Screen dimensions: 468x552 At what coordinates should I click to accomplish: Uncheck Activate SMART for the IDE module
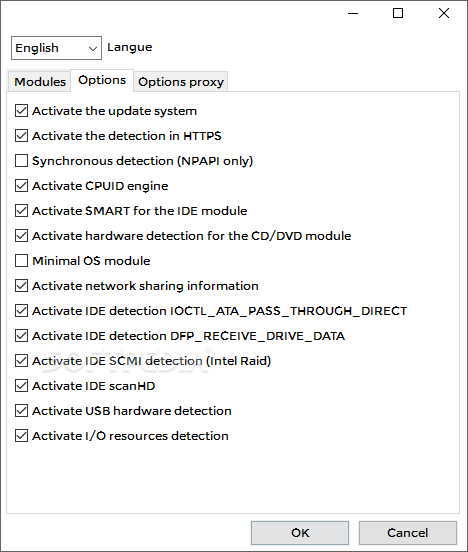pyautogui.click(x=21, y=211)
